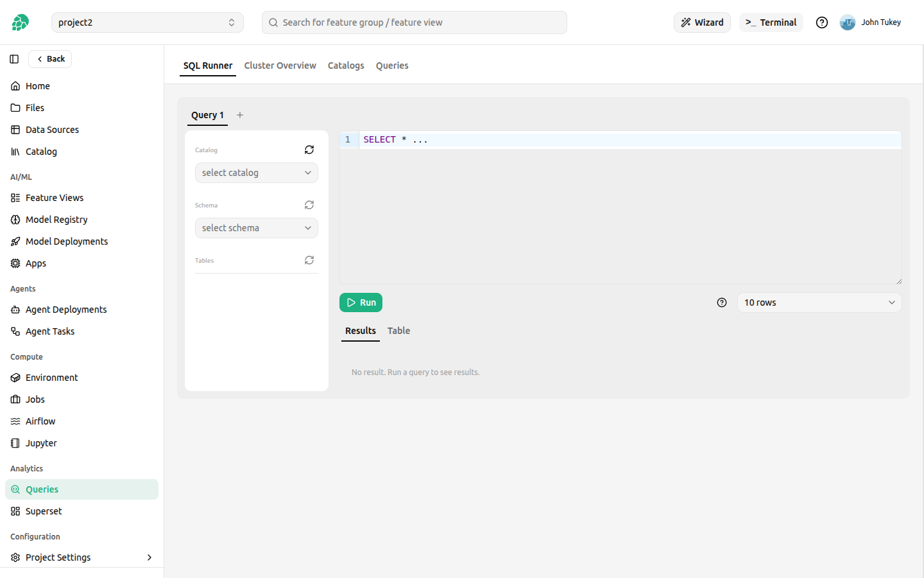Open Jobs under Compute

[81, 399]
